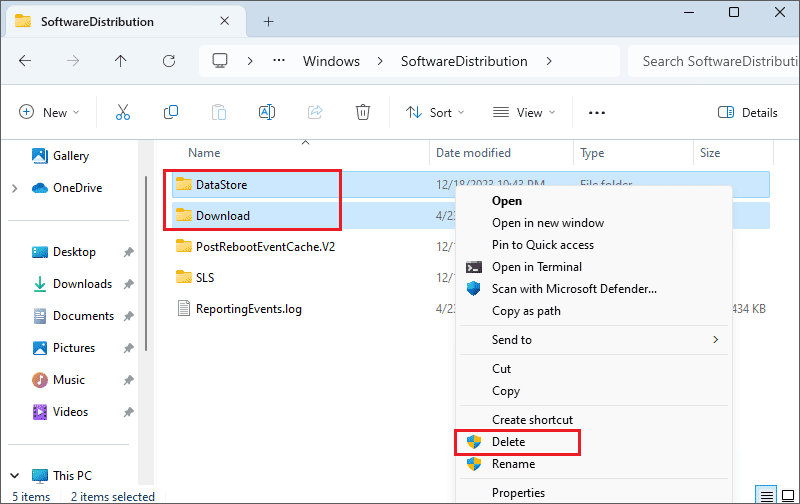Screen dimensions: 800x504
Task: Open Gallery in the navigation pane
Action: (x=60, y=156)
